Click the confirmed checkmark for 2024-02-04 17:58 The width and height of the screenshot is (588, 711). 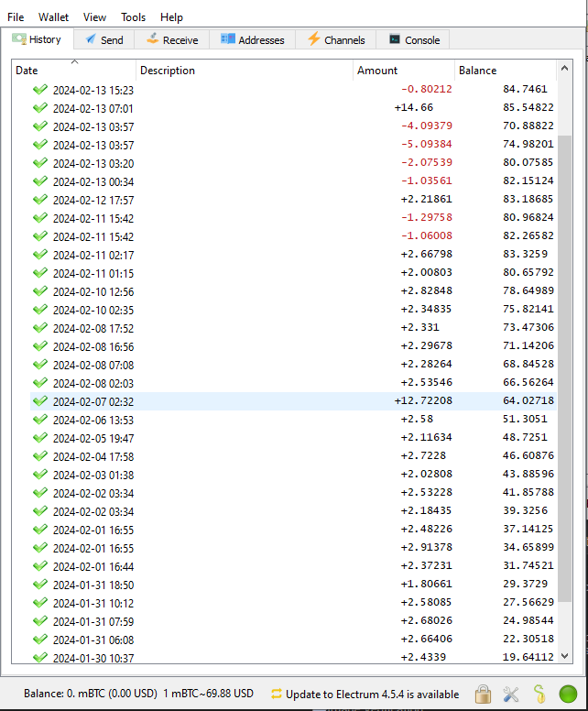[x=40, y=456]
